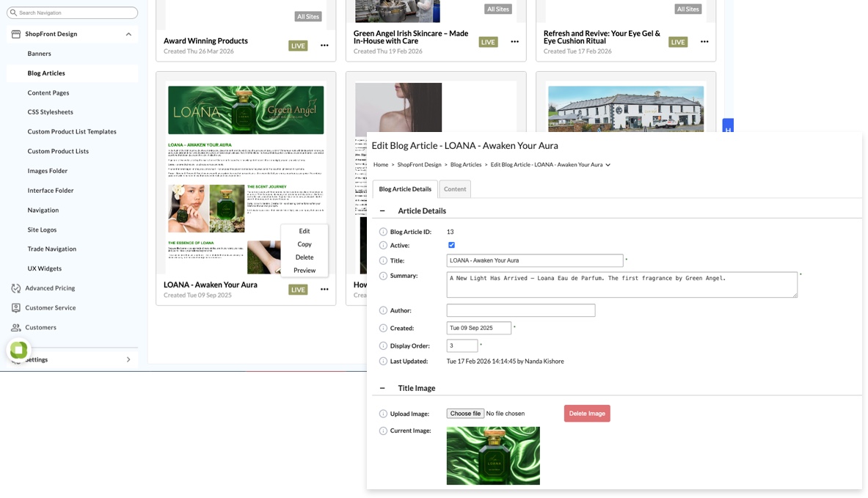Expand the Settings menu chevron
Image resolution: width=868 pixels, height=498 pixels.
(x=128, y=359)
